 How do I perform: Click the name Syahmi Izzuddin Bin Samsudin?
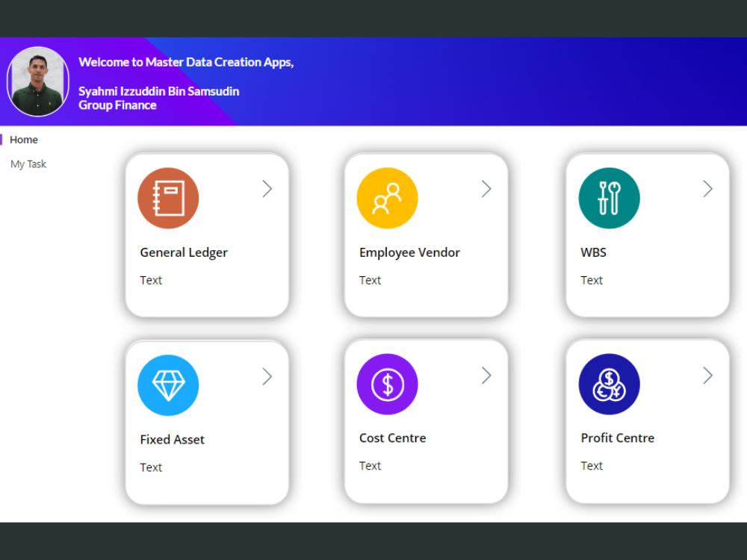[x=158, y=90]
